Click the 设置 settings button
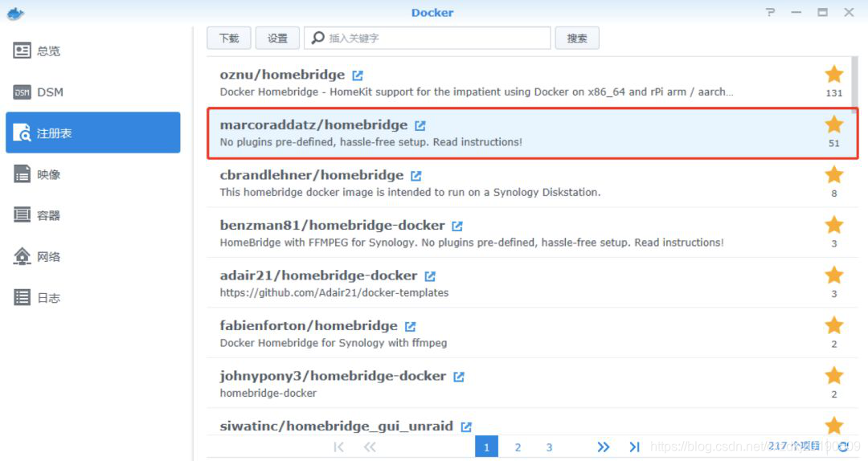 277,39
